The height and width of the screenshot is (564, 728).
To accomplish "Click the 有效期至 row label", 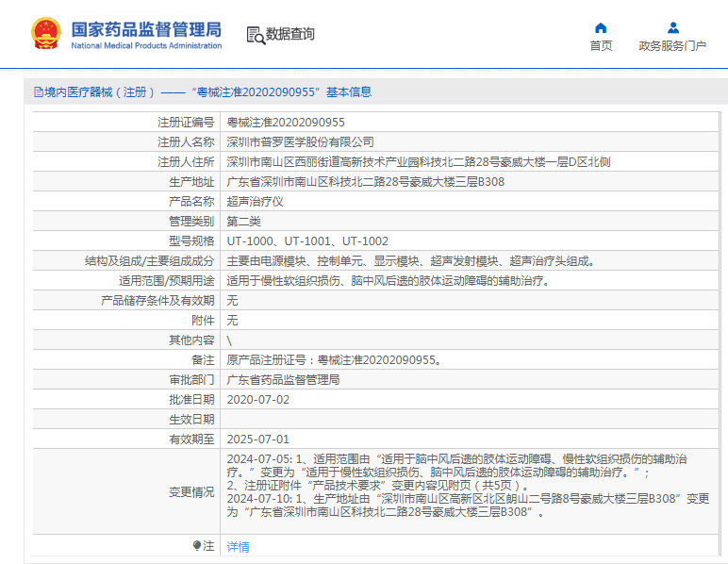I will tap(191, 440).
